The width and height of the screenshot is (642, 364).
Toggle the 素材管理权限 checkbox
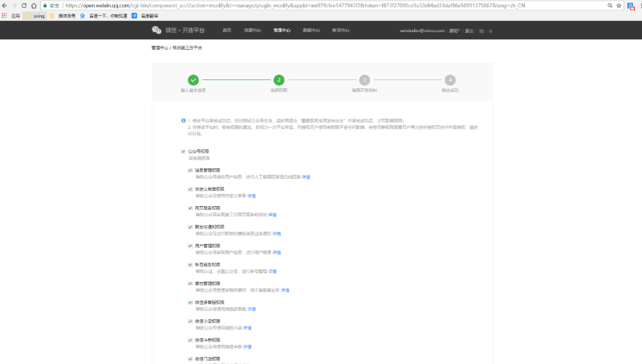point(190,284)
